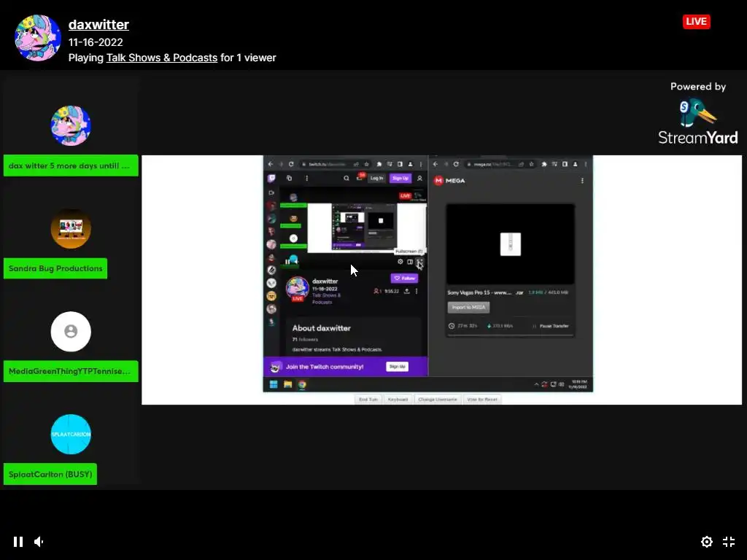Click the red LIVE badge at the top right
The height and width of the screenshot is (560, 747).
(696, 21)
